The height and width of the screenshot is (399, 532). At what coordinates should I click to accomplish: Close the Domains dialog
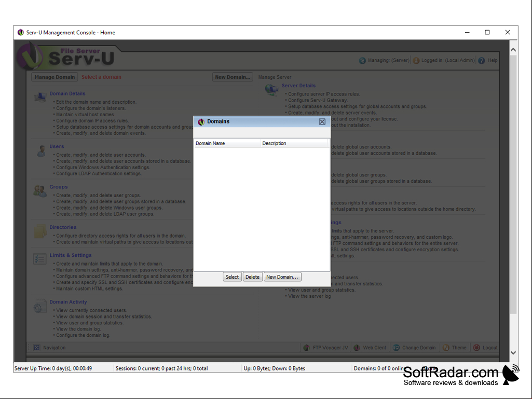322,122
